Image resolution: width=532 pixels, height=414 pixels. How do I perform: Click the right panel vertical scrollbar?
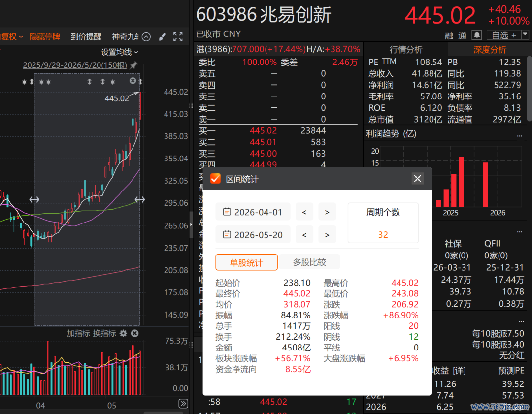coord(529,88)
